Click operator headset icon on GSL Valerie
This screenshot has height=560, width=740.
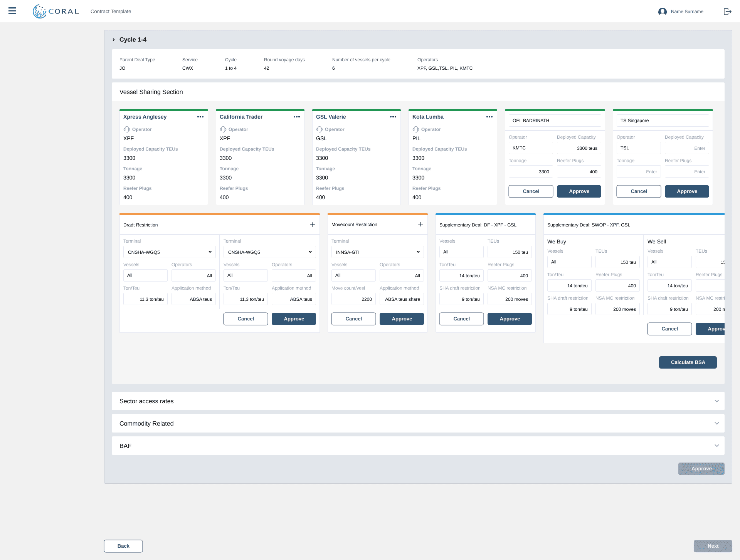click(320, 129)
